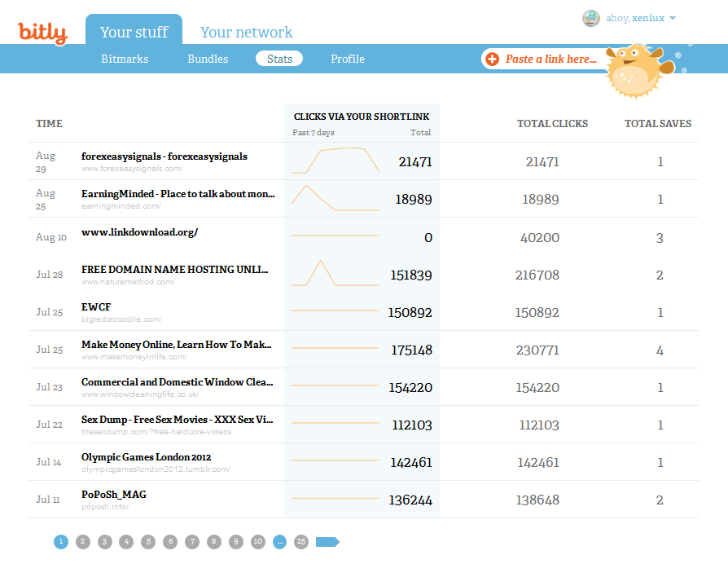Switch to Your network tab

point(246,33)
